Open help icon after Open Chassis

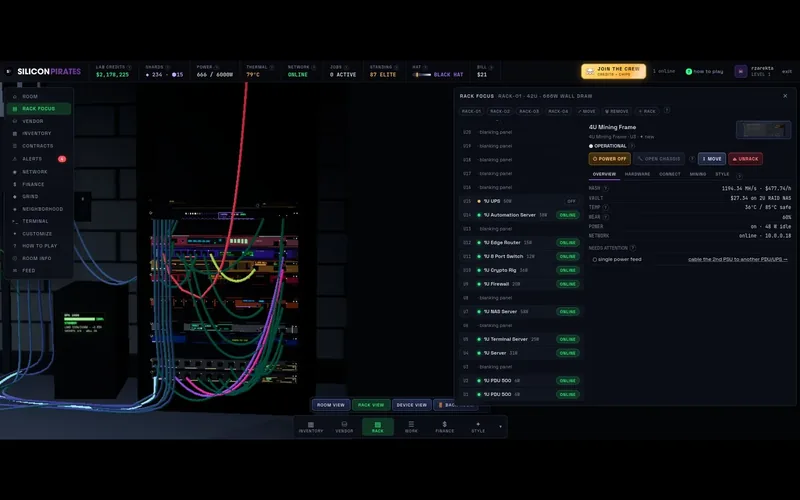[692, 159]
